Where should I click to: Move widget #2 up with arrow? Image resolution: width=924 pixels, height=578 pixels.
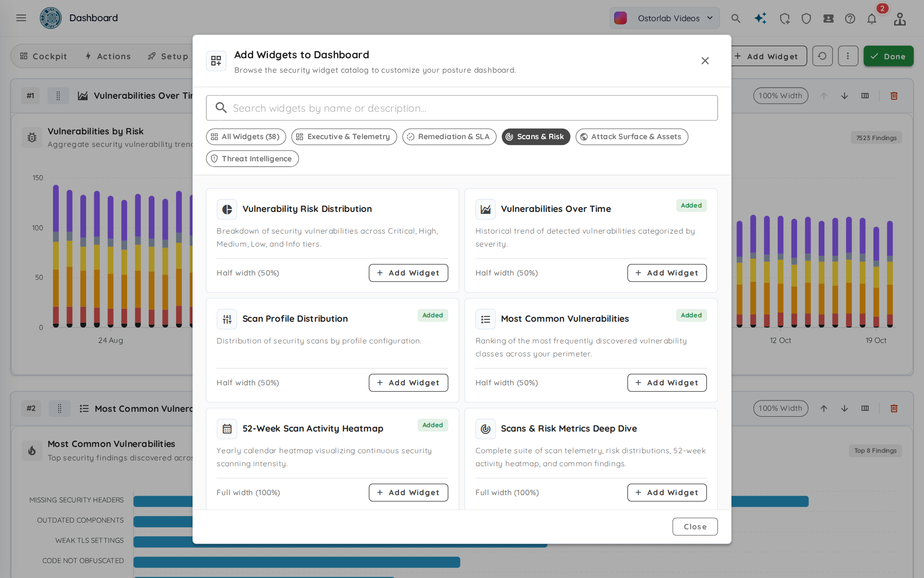pyautogui.click(x=824, y=408)
